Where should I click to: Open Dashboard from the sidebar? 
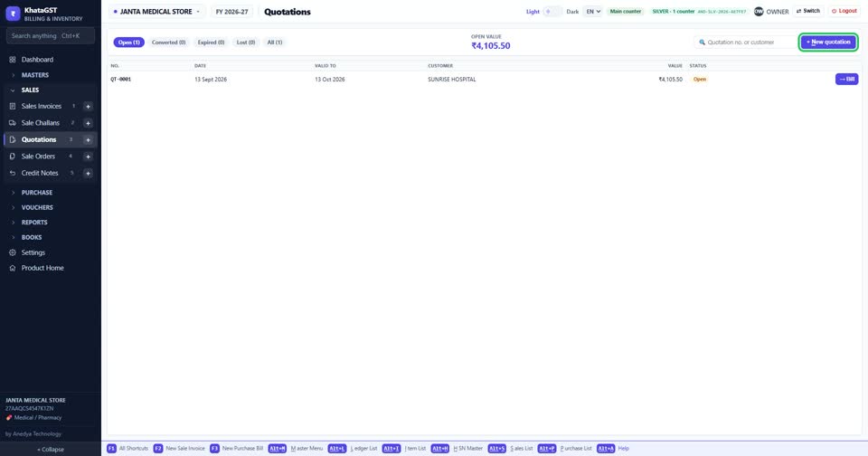[37, 60]
